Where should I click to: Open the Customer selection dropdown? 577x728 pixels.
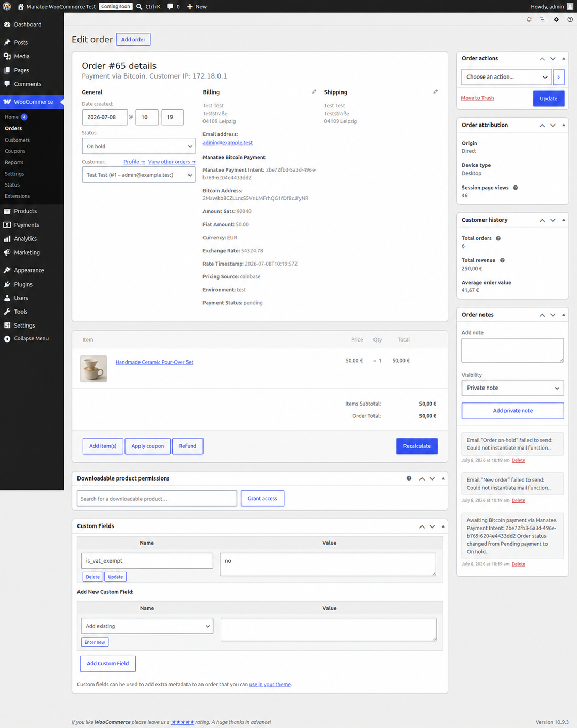138,175
